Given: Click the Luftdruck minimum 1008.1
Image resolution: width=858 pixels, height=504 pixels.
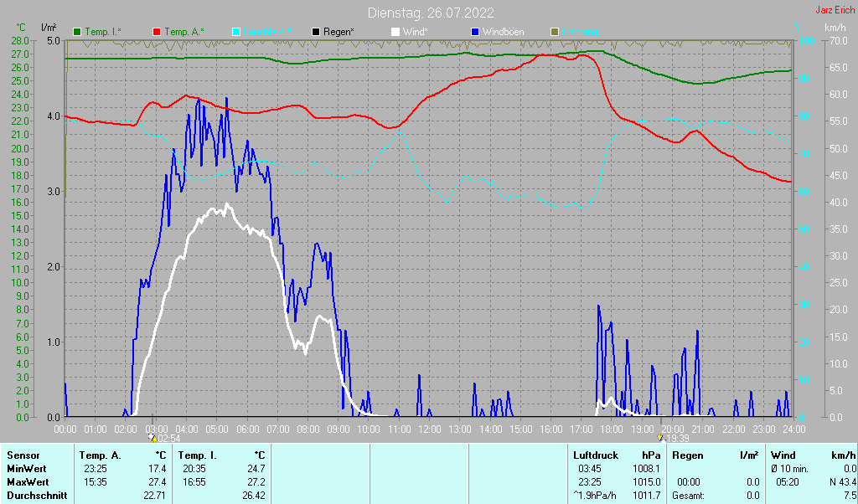Looking at the screenshot, I should 646,469.
